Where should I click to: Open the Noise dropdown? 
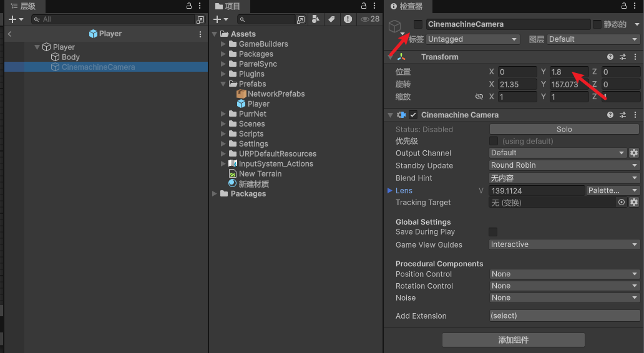(x=565, y=298)
